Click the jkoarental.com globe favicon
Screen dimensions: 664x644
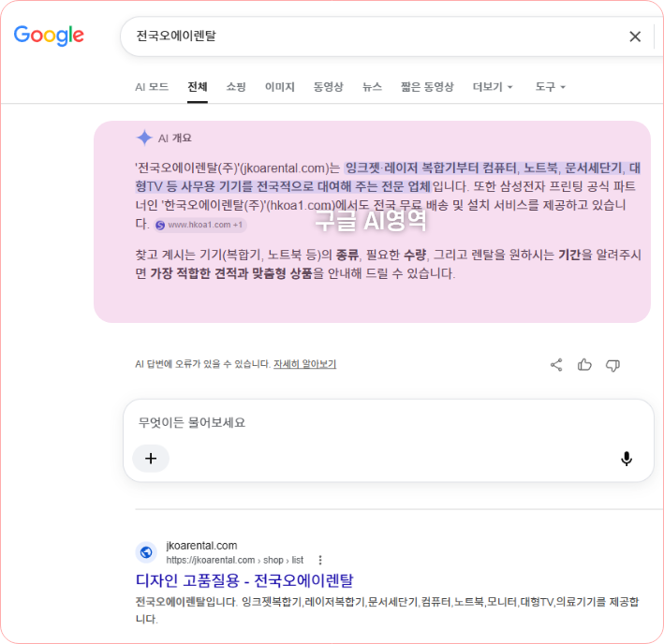point(146,552)
